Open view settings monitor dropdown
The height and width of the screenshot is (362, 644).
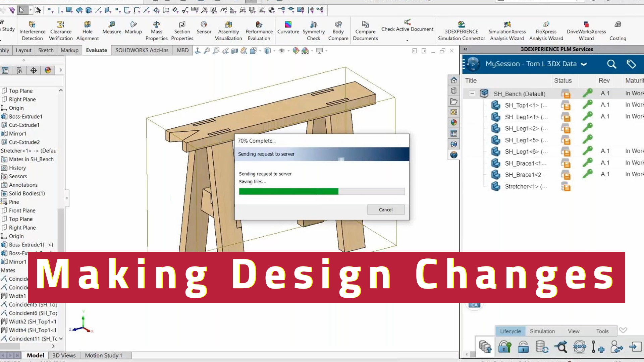click(x=326, y=51)
